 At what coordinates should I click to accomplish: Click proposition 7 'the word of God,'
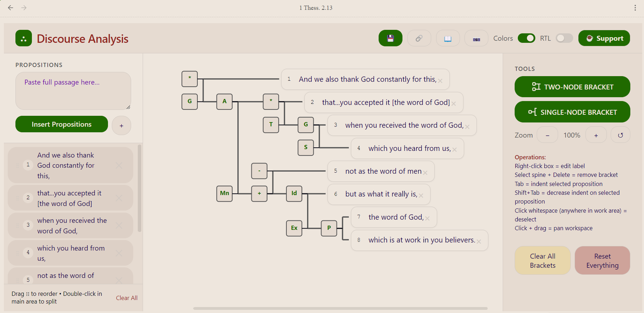point(394,217)
